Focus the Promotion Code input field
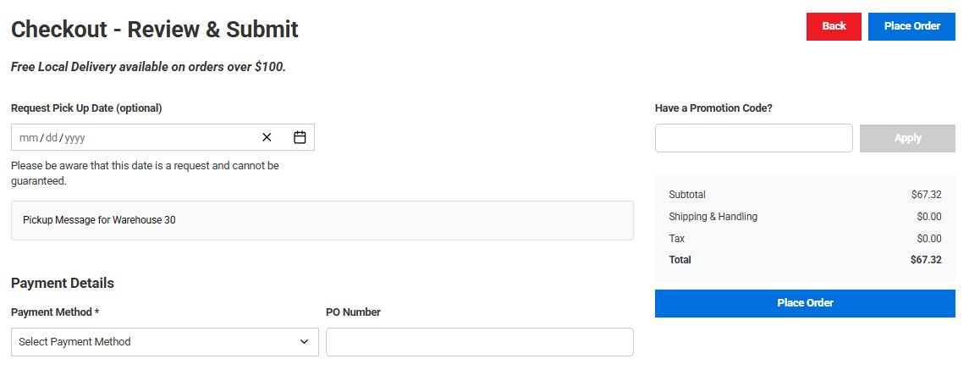Screen dimensions: 980x370 coord(753,138)
